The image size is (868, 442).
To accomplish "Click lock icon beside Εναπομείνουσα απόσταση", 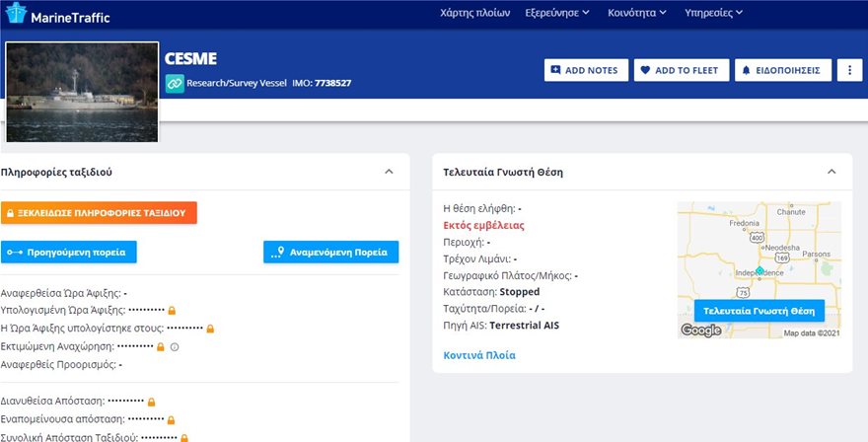I will point(171,419).
